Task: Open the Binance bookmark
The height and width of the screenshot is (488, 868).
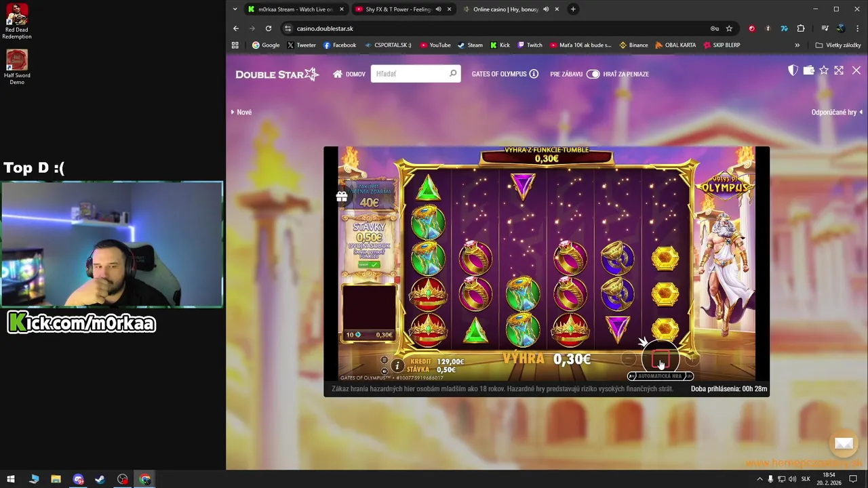Action: coord(633,45)
